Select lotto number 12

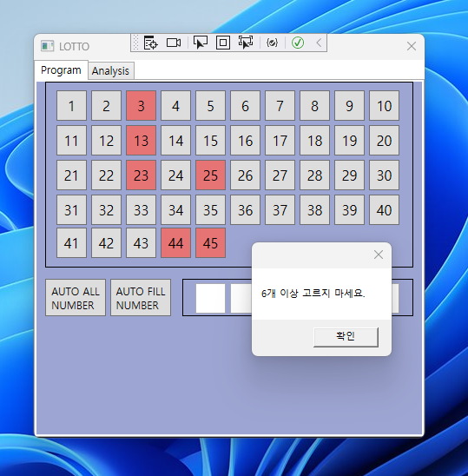106,140
